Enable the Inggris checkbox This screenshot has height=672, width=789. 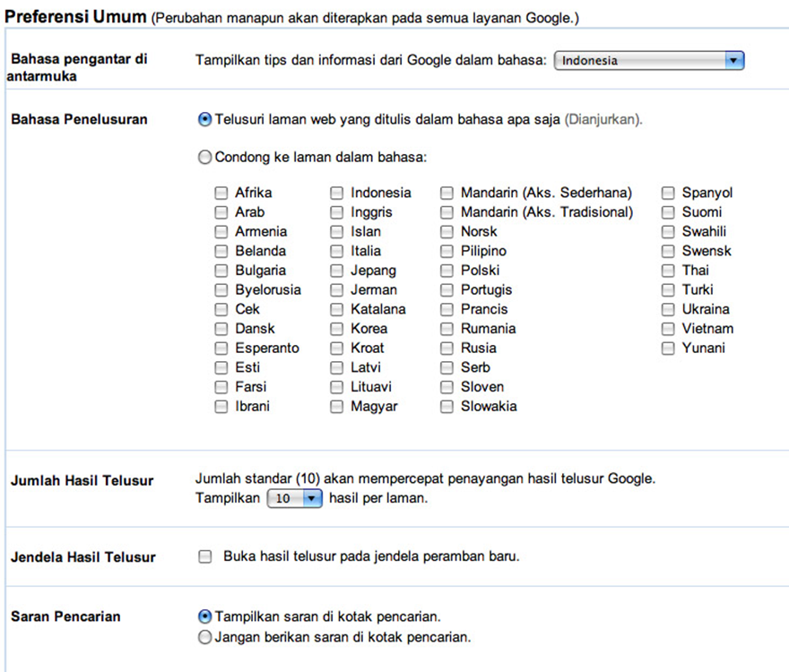click(336, 212)
